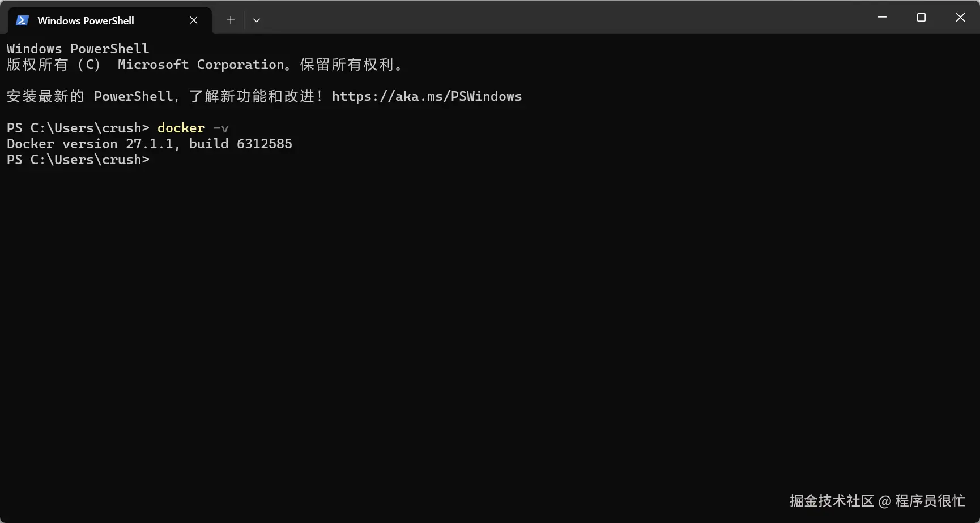Close the Windows PowerShell tab

click(x=194, y=20)
